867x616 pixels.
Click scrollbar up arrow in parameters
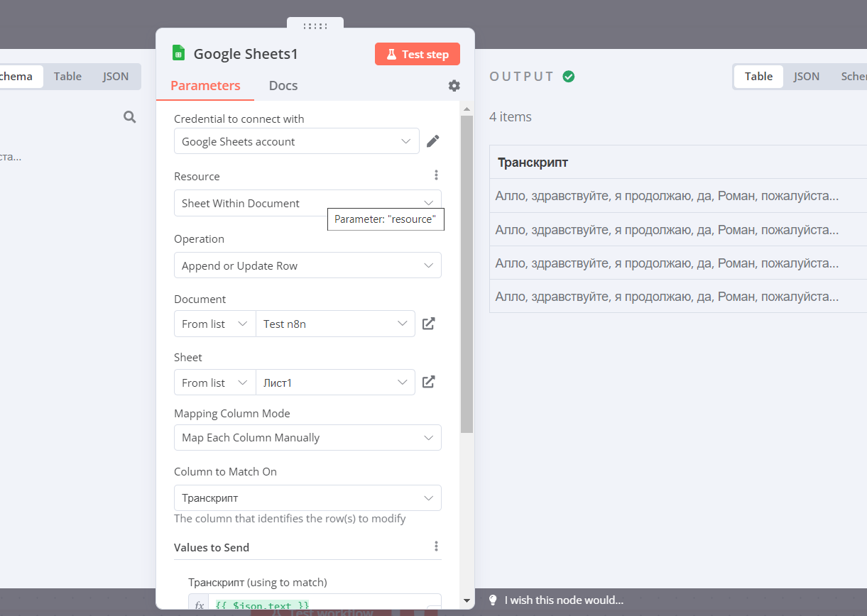click(x=467, y=109)
